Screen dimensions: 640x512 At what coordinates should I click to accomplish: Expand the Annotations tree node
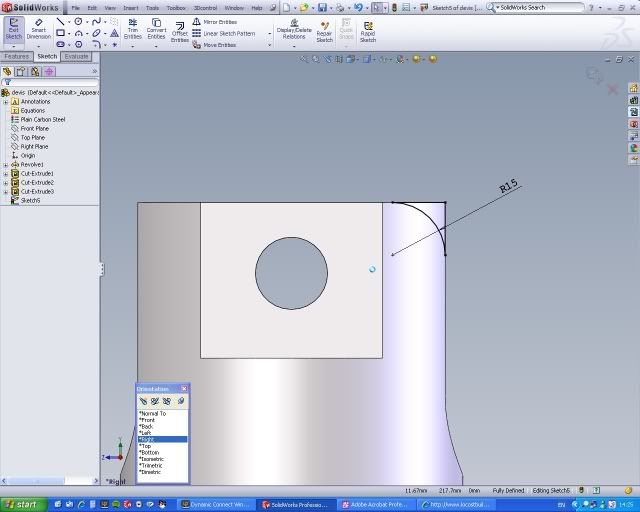[x=6, y=101]
